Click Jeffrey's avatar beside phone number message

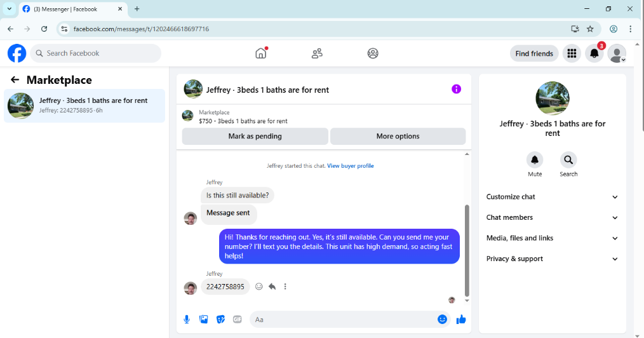190,288
